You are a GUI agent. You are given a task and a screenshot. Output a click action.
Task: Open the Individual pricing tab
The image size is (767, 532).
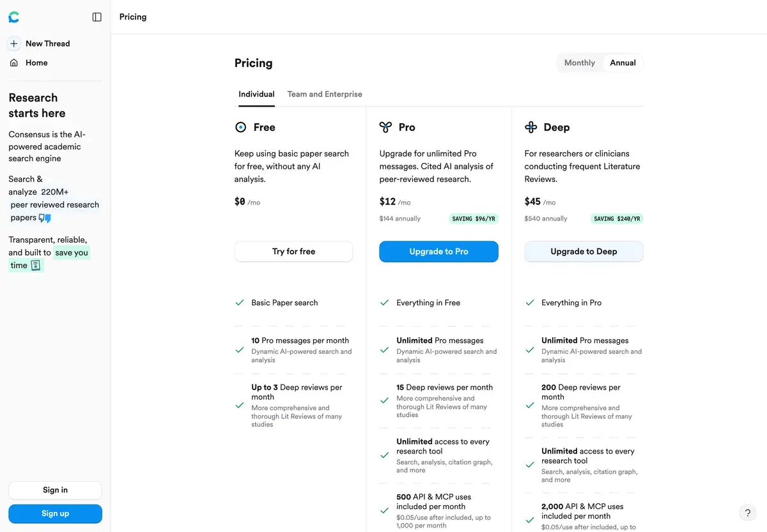(256, 94)
